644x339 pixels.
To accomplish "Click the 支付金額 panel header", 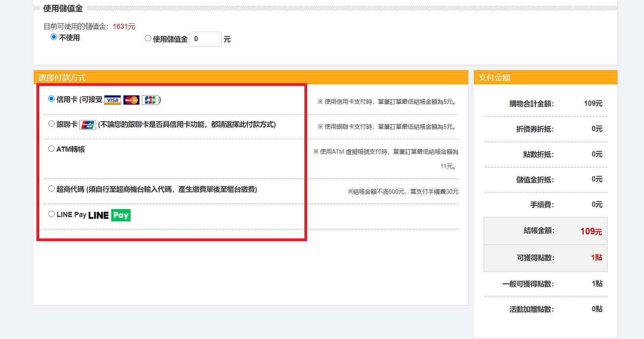I will (x=494, y=78).
